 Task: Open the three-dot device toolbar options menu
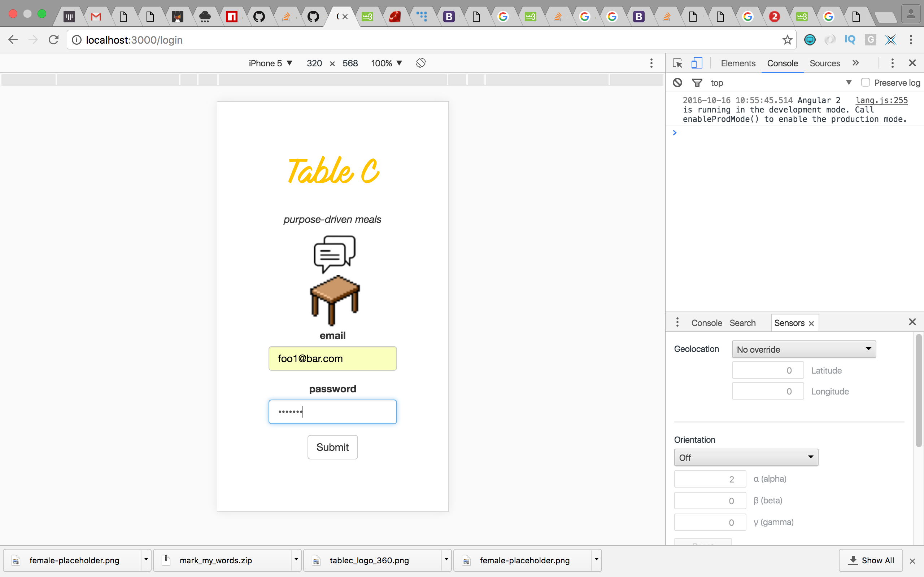651,63
